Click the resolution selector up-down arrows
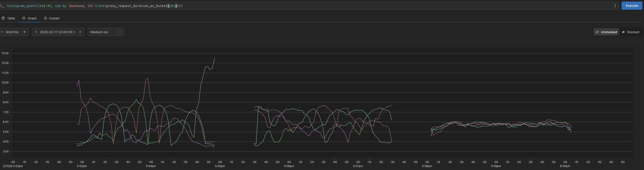This screenshot has width=644, height=170. tap(120, 32)
